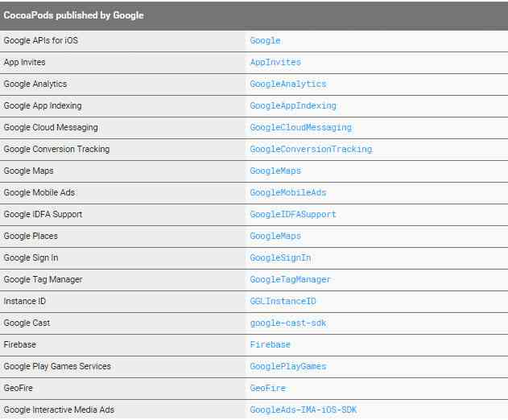Select 'Google APIs for iOS' cell text
This screenshot has height=420, width=508.
pos(41,40)
